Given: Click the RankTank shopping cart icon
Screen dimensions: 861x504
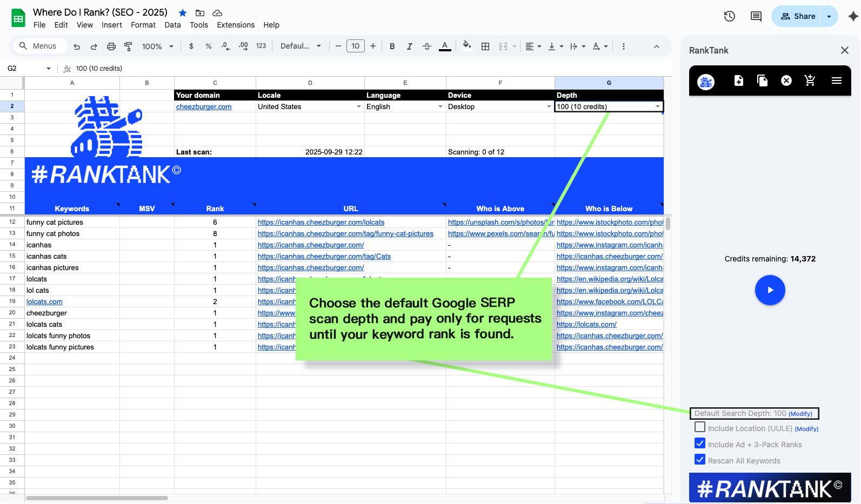Looking at the screenshot, I should coord(810,80).
